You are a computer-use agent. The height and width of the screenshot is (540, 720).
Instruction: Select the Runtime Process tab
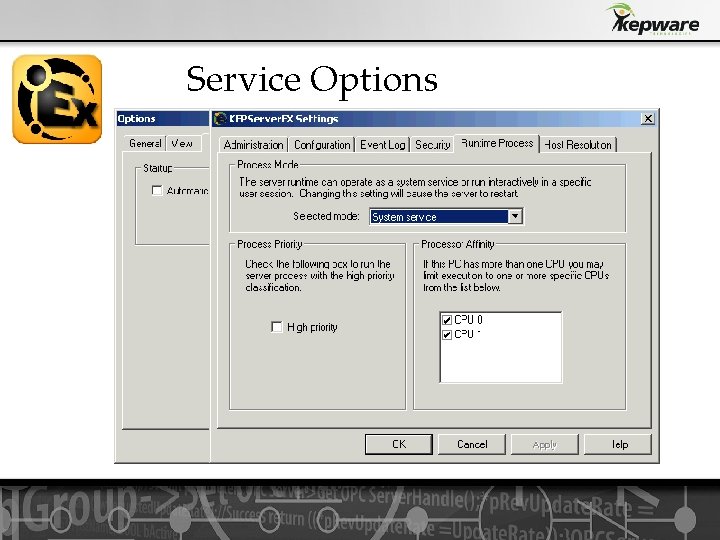tap(497, 143)
